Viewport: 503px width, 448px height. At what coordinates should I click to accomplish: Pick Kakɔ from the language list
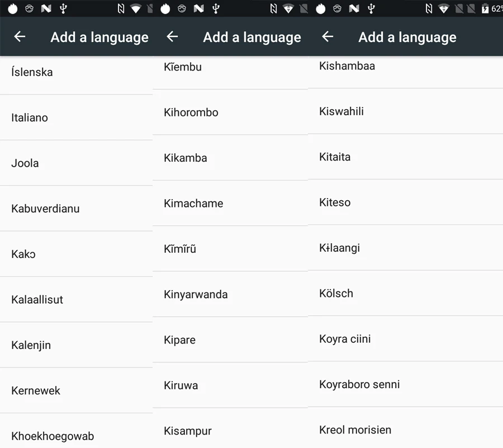[77, 254]
